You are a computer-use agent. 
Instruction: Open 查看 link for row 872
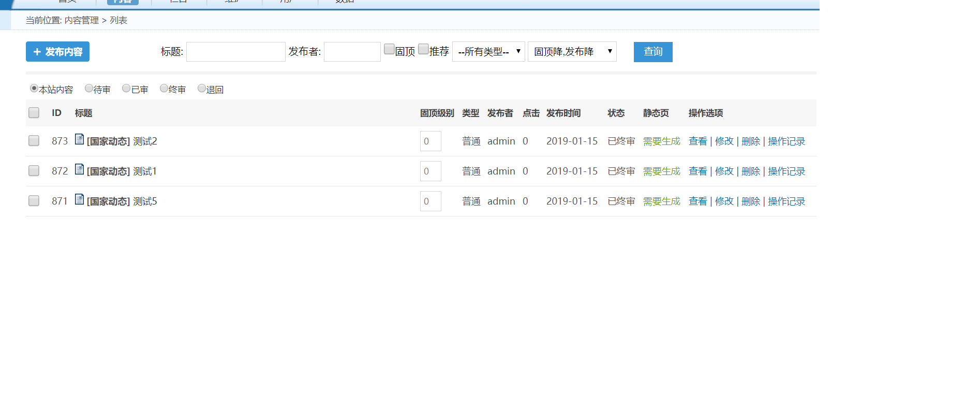[x=698, y=171]
